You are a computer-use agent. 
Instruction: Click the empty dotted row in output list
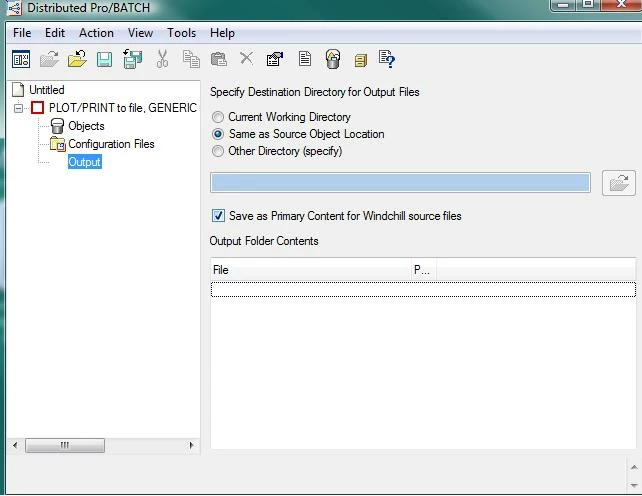(423, 289)
